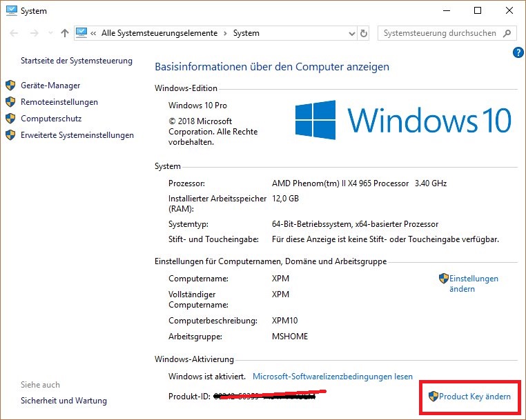This screenshot has height=420, width=526.
Task: Select the XPM10 computer description value
Action: pyautogui.click(x=285, y=321)
